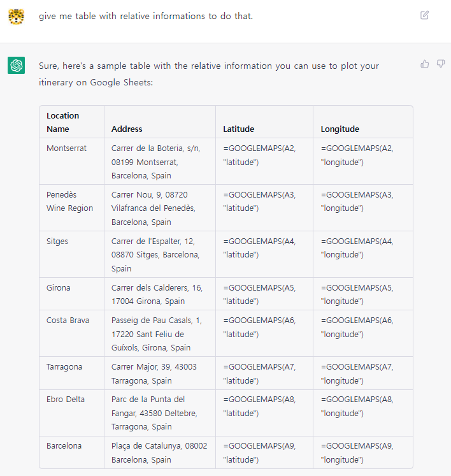This screenshot has height=476, width=451.
Task: Click the =GOOGLEMAPS(A9, "longitude") cell
Action: pyautogui.click(x=363, y=452)
